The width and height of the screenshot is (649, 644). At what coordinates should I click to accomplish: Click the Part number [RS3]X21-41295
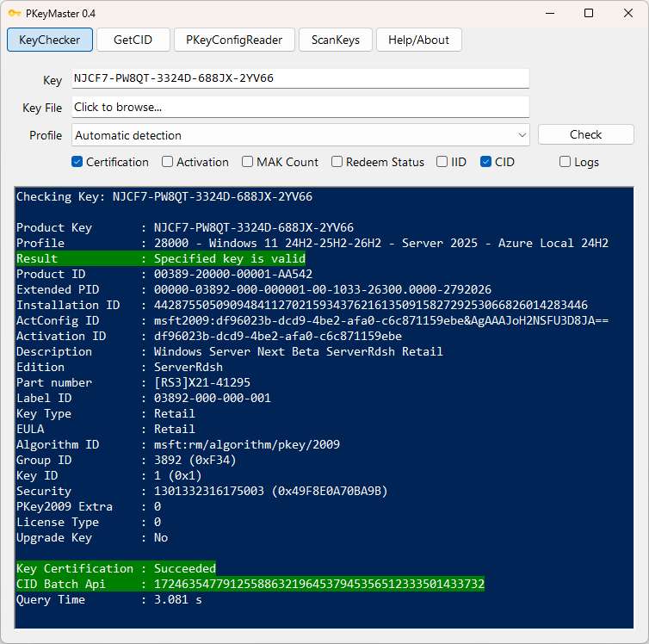tap(202, 383)
